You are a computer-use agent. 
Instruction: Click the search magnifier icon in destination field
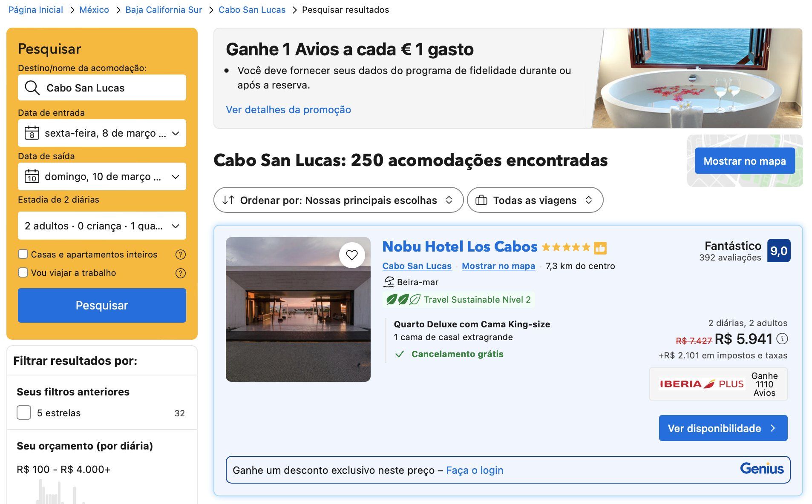[x=32, y=88]
